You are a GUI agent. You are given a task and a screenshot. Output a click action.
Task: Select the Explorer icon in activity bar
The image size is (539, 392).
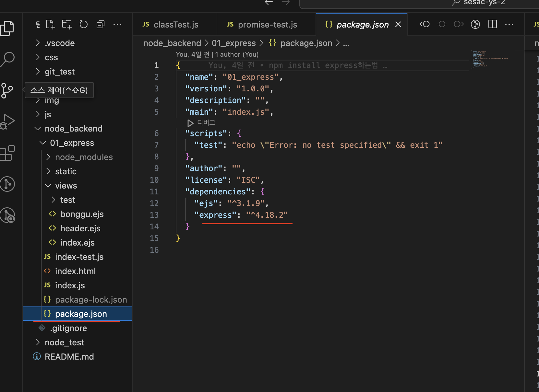tap(8, 28)
